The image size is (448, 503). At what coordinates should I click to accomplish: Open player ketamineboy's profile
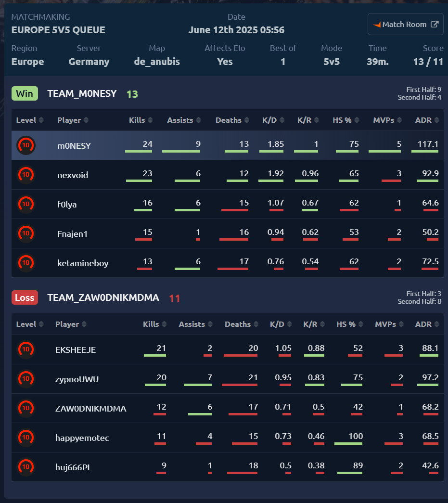83,263
